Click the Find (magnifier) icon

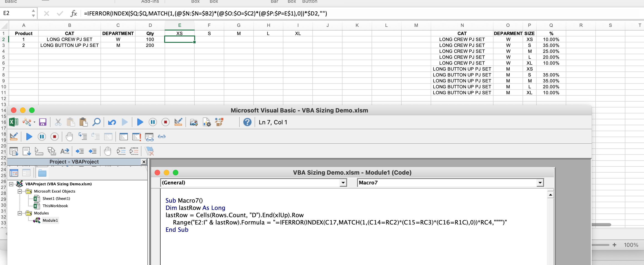pos(96,122)
